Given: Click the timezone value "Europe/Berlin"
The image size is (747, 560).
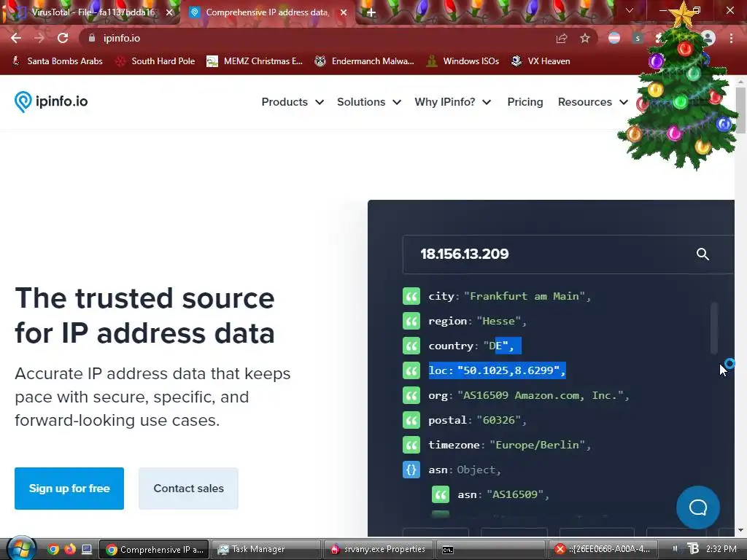Looking at the screenshot, I should pos(541,444).
